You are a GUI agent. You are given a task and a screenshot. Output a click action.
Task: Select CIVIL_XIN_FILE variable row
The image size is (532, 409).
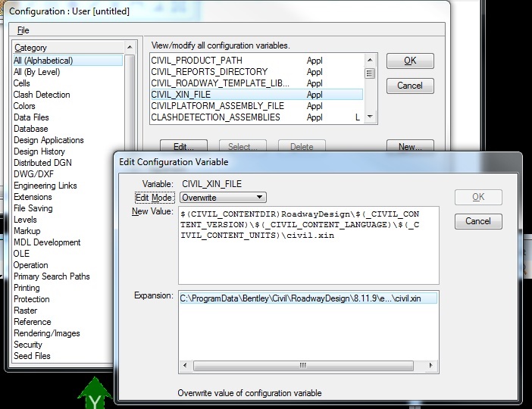[x=256, y=95]
